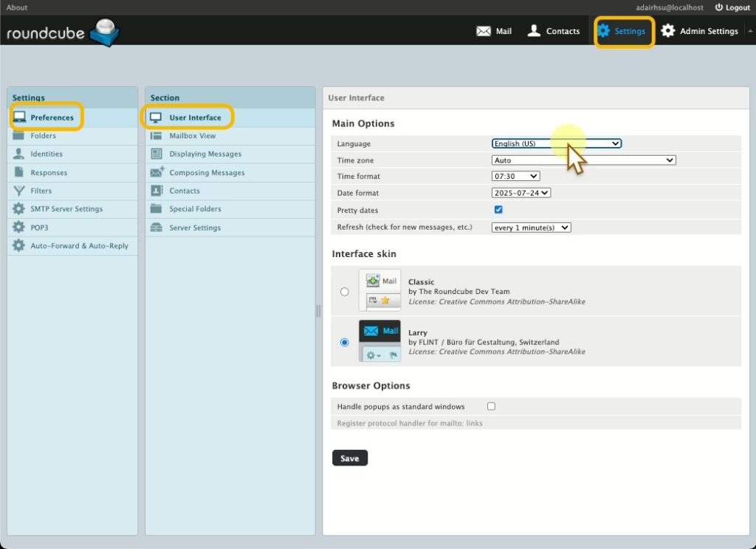This screenshot has height=549, width=756.
Task: Click the Responses document icon
Action: click(x=18, y=171)
